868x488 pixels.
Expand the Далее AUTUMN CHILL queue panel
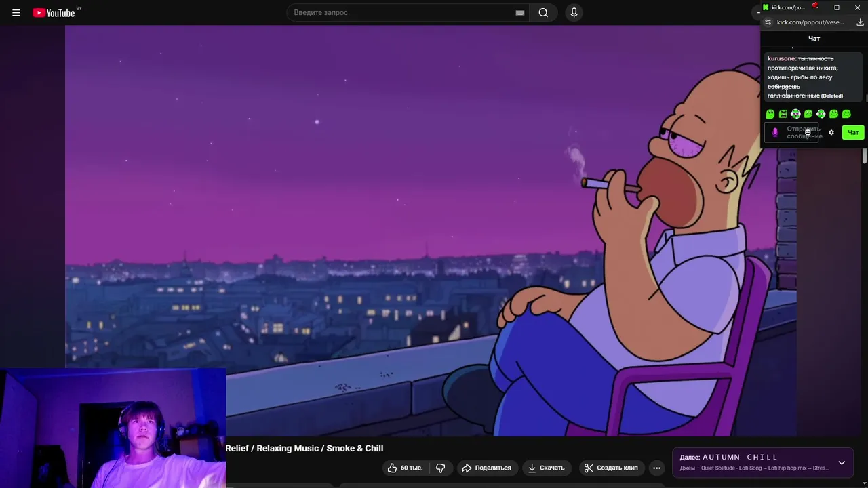pyautogui.click(x=842, y=462)
